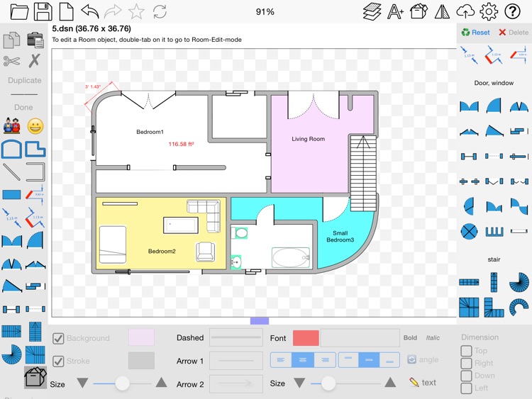Click the A+ text size icon
The width and height of the screenshot is (532, 399).
click(395, 12)
